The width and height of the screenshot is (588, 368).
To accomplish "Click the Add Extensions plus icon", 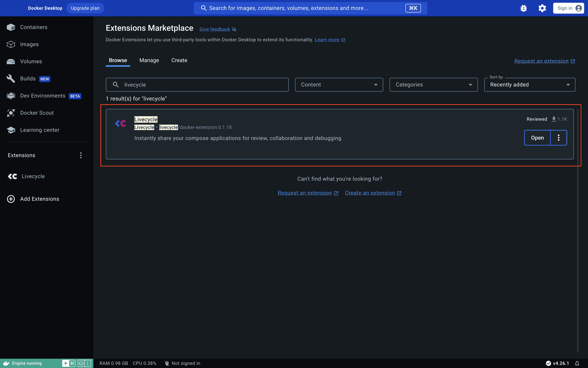I will (x=11, y=199).
